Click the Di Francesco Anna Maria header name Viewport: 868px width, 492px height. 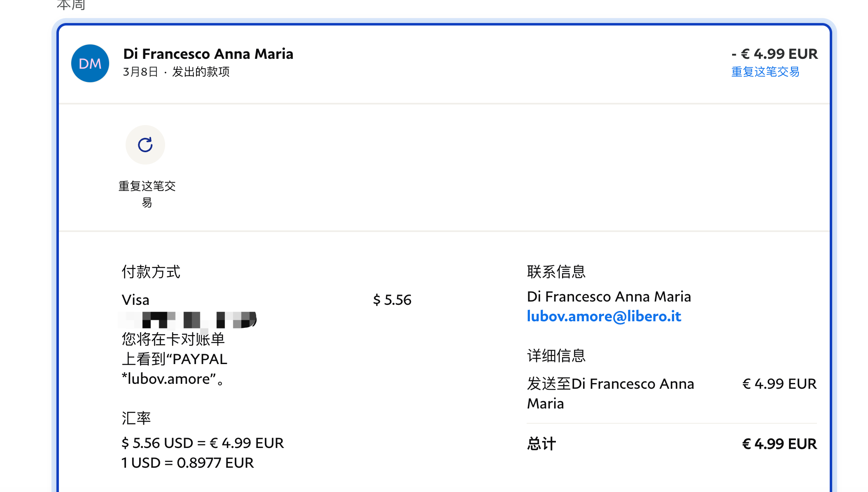(x=208, y=54)
